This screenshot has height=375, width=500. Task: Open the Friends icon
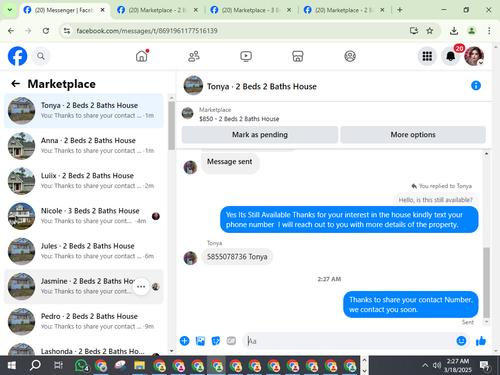194,56
